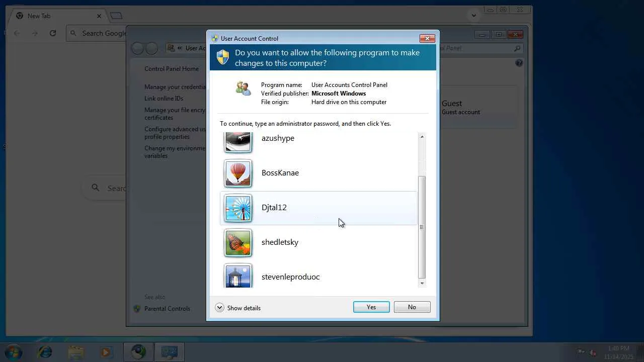644x362 pixels.
Task: Click azushype's avatar picture
Action: tap(238, 142)
